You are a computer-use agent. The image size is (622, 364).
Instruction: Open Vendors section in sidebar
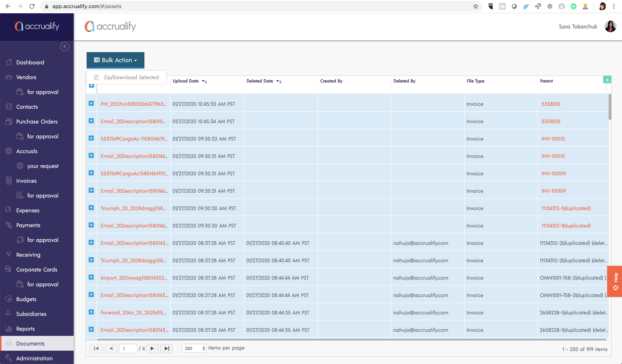pos(26,77)
